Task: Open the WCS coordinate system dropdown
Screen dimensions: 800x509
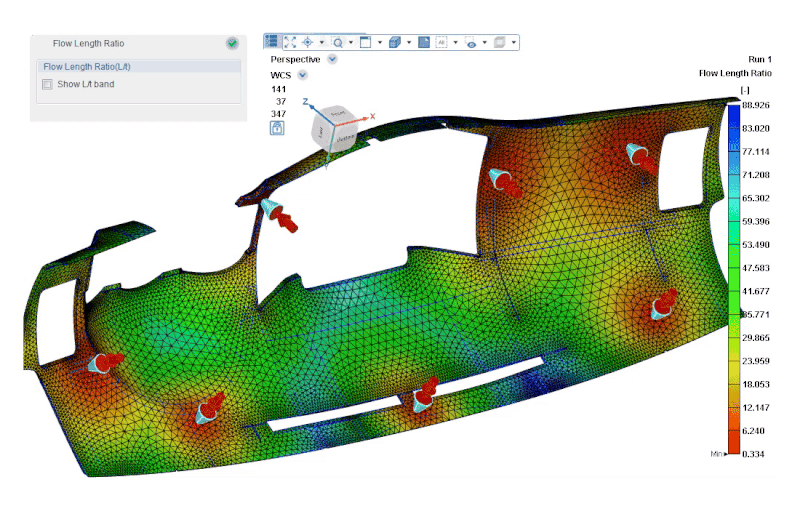Action: [x=302, y=75]
